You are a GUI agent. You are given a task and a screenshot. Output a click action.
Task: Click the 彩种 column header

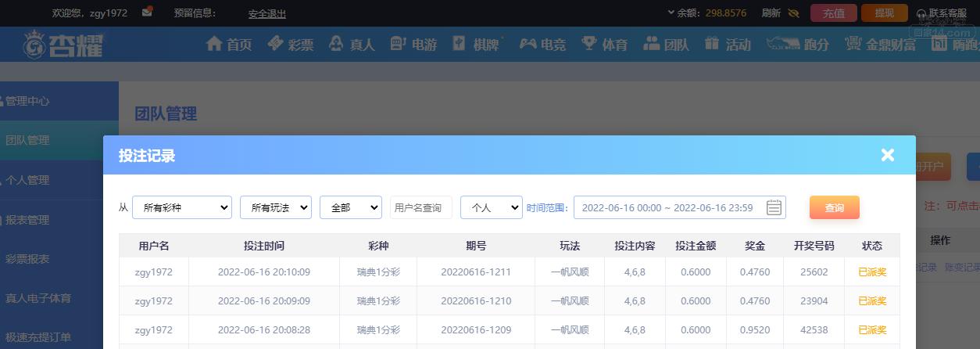(x=378, y=246)
